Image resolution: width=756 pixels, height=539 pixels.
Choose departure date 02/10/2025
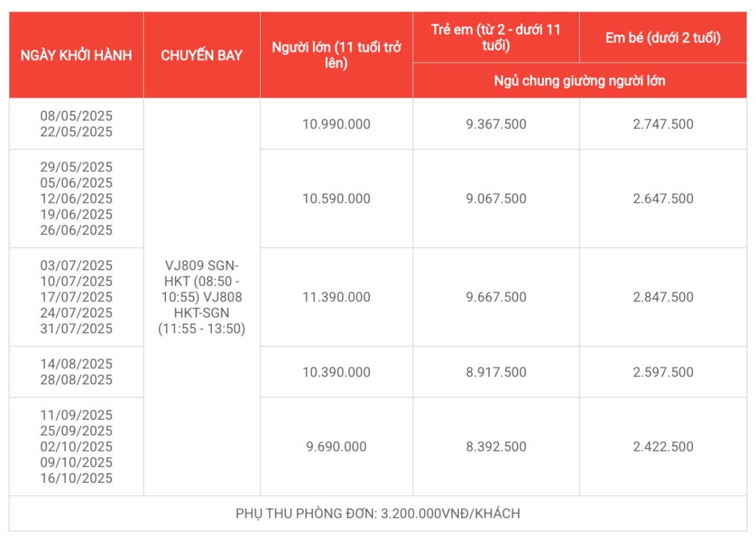[x=76, y=447]
